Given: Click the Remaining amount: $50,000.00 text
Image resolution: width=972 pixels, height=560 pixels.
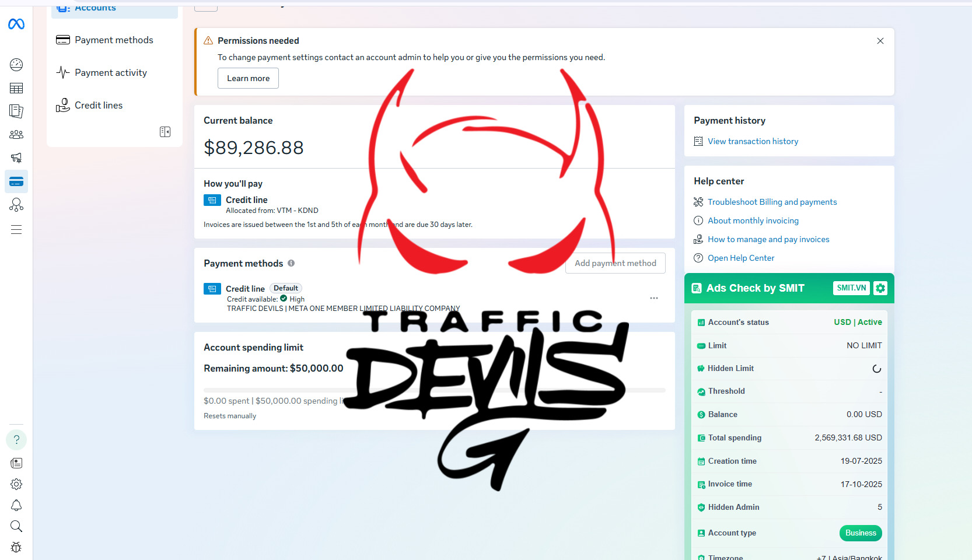Looking at the screenshot, I should (274, 368).
